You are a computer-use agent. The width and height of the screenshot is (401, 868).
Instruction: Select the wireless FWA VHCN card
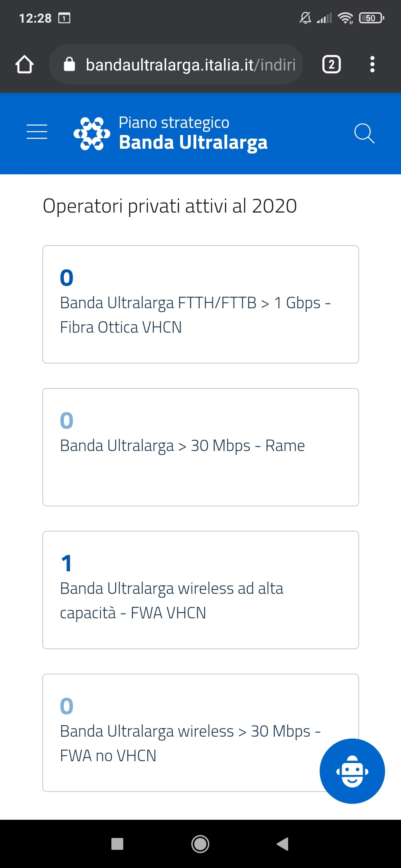(200, 590)
